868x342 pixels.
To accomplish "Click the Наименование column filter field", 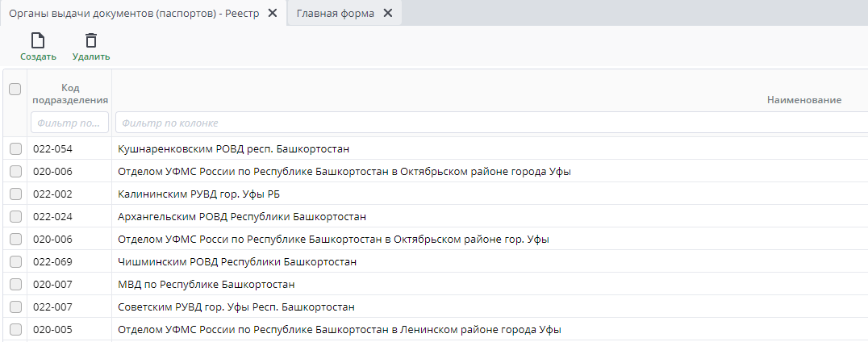I will (490, 123).
